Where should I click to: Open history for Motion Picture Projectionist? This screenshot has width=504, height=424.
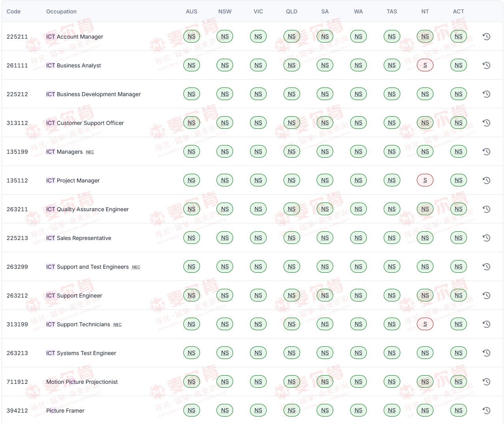[x=486, y=382]
